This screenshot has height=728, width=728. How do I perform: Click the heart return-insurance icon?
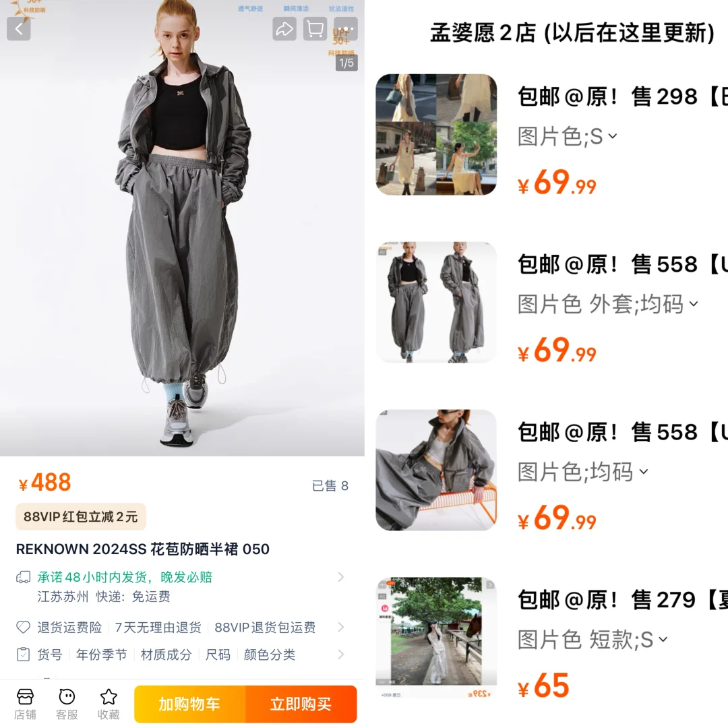point(23,628)
